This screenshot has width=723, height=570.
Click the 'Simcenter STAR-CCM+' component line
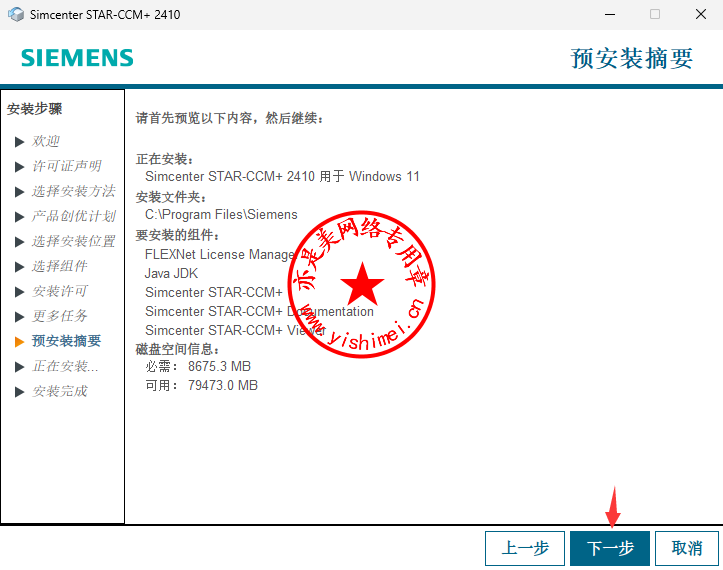click(213, 292)
